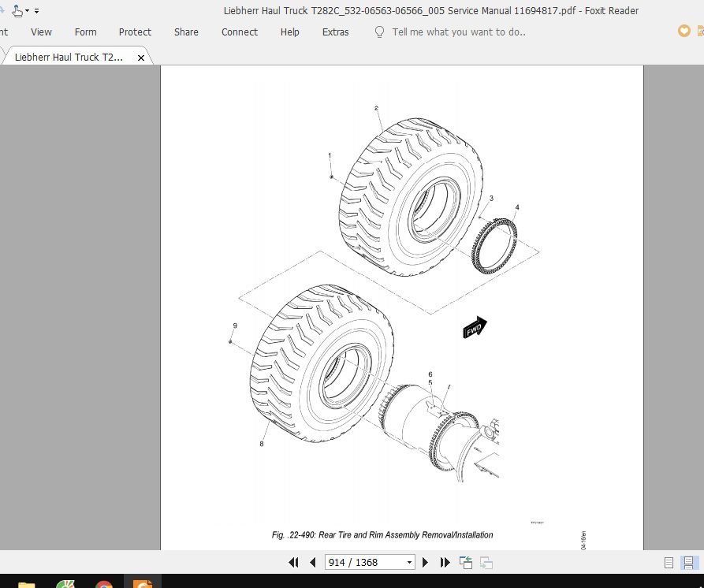The image size is (704, 588).
Task: Go to previous page arrow
Action: coord(313,563)
